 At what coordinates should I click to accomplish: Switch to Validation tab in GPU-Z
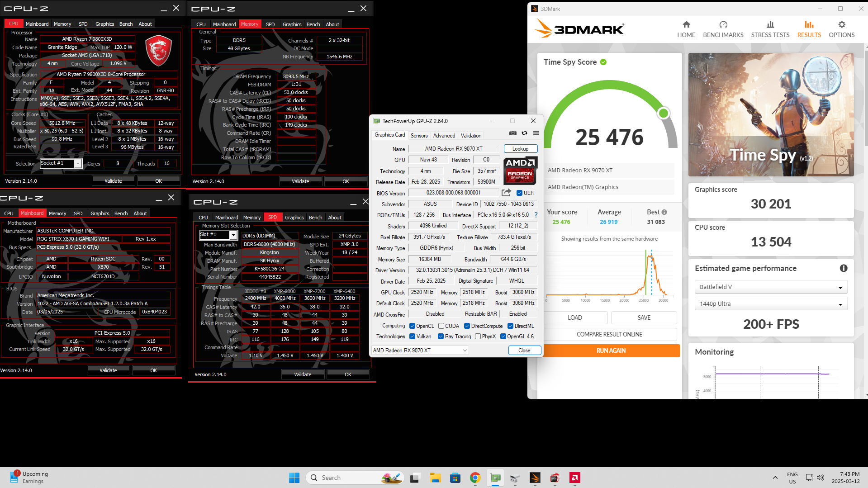(x=471, y=136)
